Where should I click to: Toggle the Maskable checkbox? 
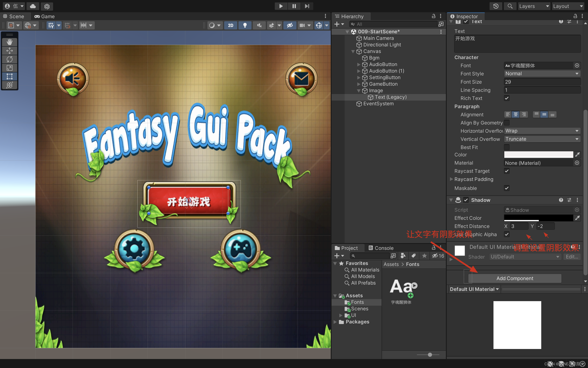(507, 188)
